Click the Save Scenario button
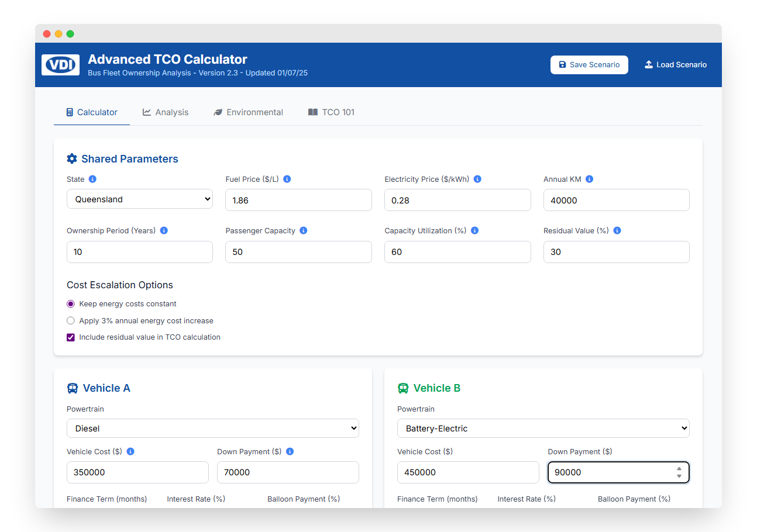The width and height of the screenshot is (757, 532). click(589, 65)
